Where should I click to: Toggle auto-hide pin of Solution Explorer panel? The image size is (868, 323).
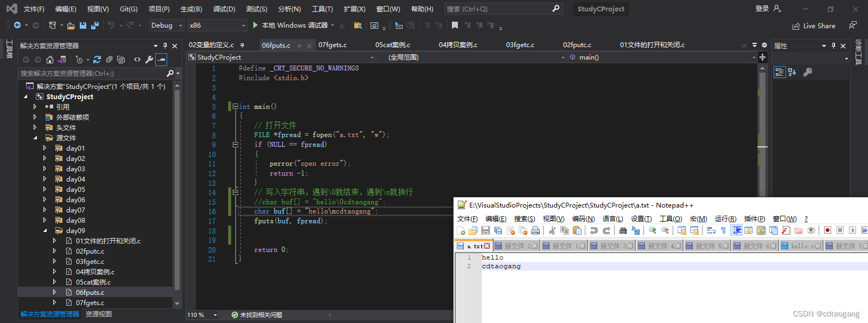[x=165, y=46]
